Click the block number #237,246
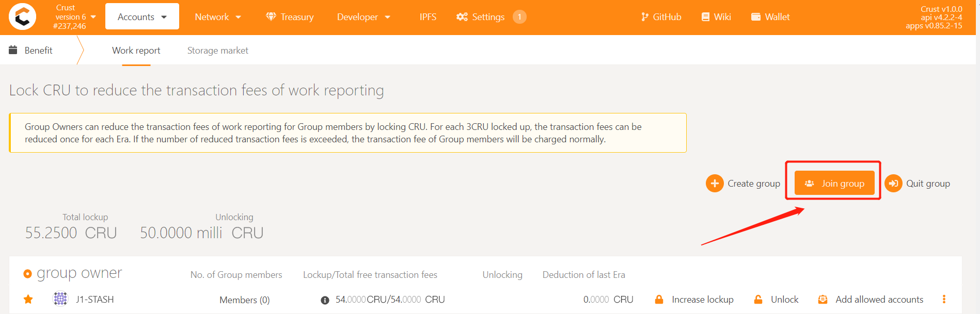The width and height of the screenshot is (980, 314). tap(69, 26)
